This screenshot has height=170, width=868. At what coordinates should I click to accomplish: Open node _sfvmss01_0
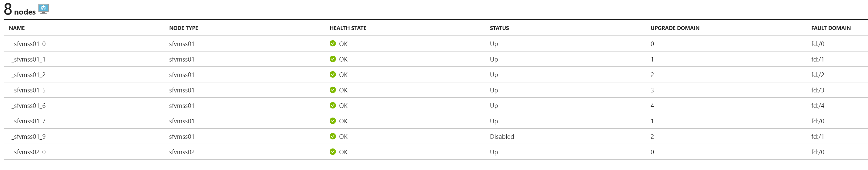pos(28,44)
